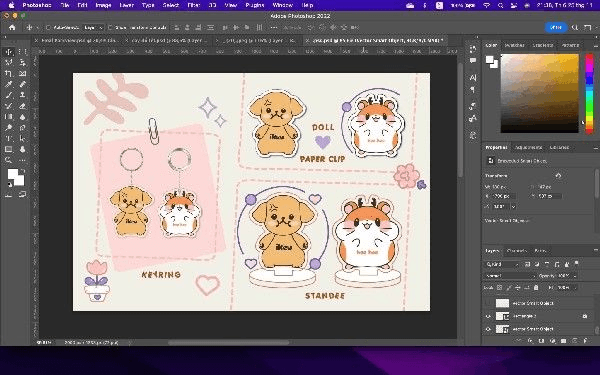Select the Crop tool
This screenshot has width=600, height=375.
[8, 73]
